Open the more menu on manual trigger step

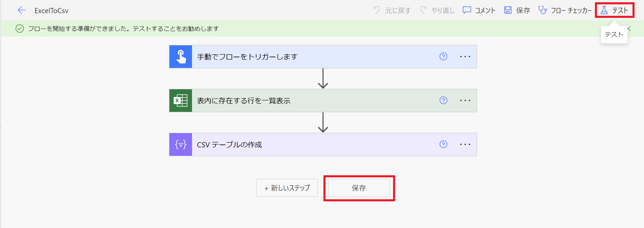(x=465, y=57)
